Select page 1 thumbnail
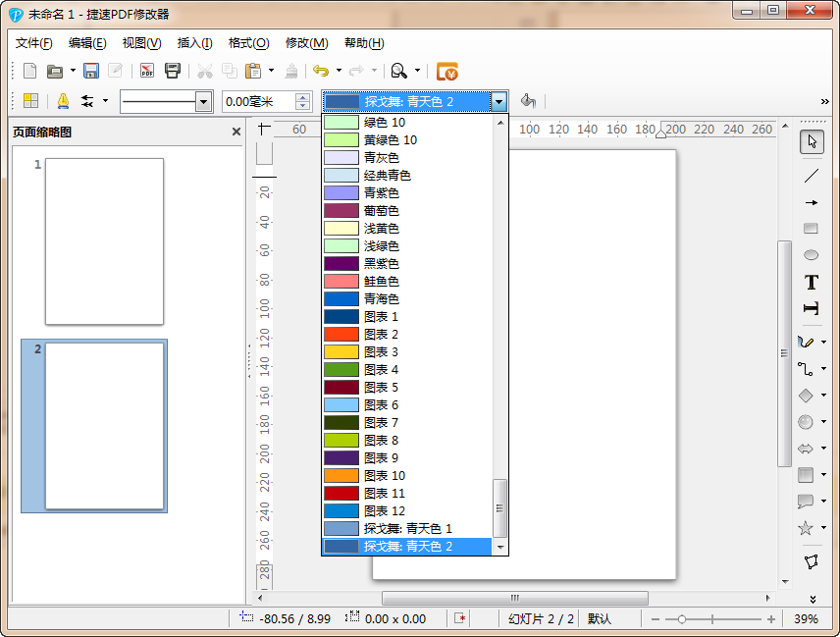Screen dimensions: 840x637 pos(104,241)
